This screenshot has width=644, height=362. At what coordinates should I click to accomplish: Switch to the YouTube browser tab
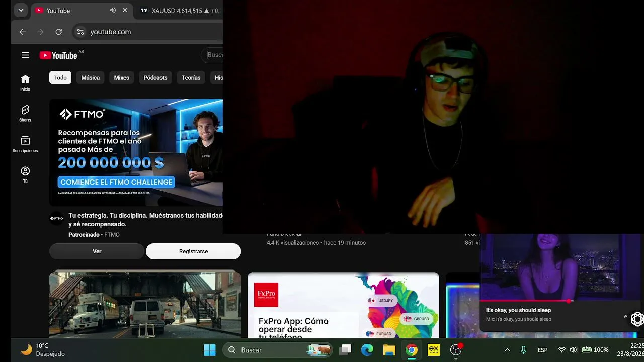tap(70, 11)
